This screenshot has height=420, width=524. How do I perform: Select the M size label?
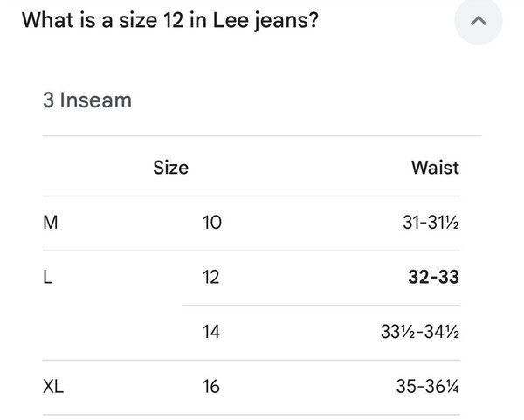point(51,223)
